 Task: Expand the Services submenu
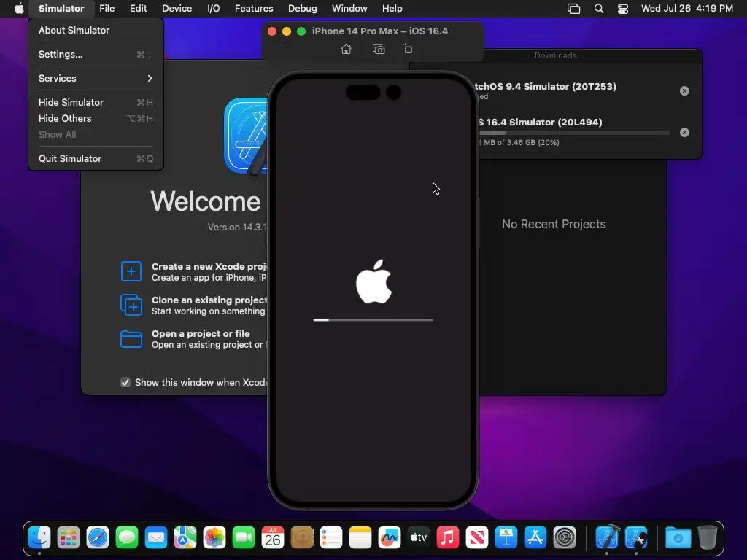(96, 78)
